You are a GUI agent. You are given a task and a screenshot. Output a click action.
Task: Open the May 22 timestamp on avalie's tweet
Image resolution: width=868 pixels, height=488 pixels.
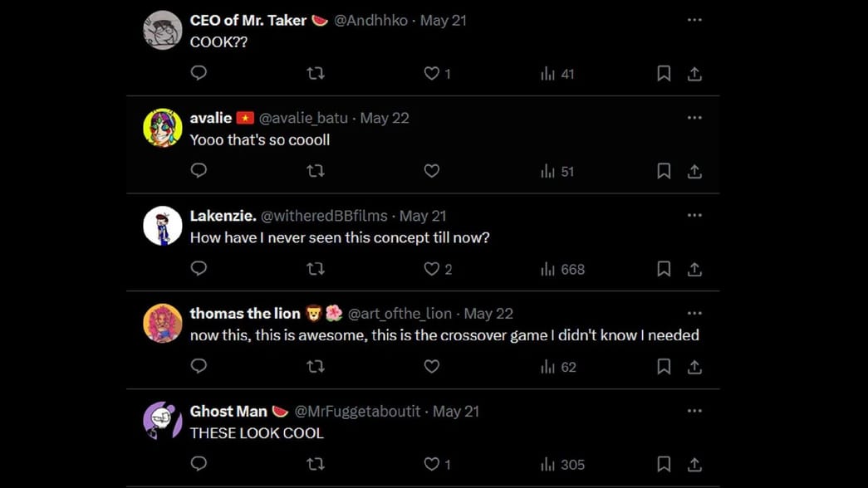[x=385, y=118]
